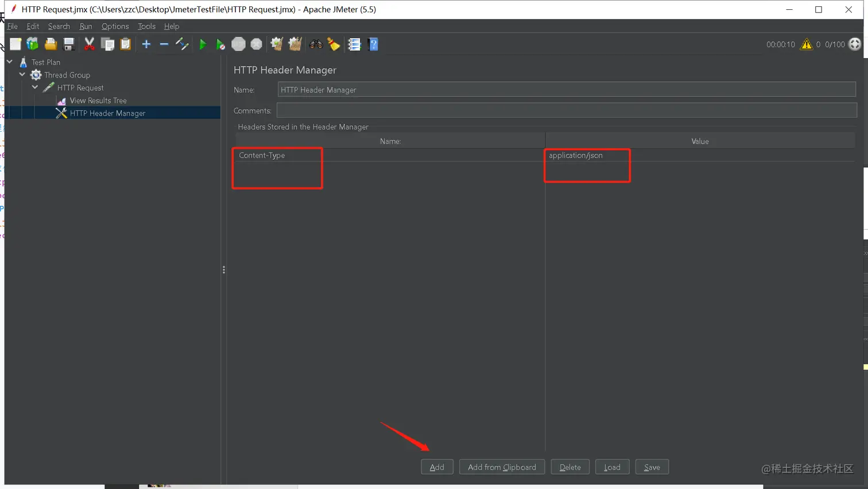Close the Apache JMeter window
The image size is (868, 489).
point(848,9)
